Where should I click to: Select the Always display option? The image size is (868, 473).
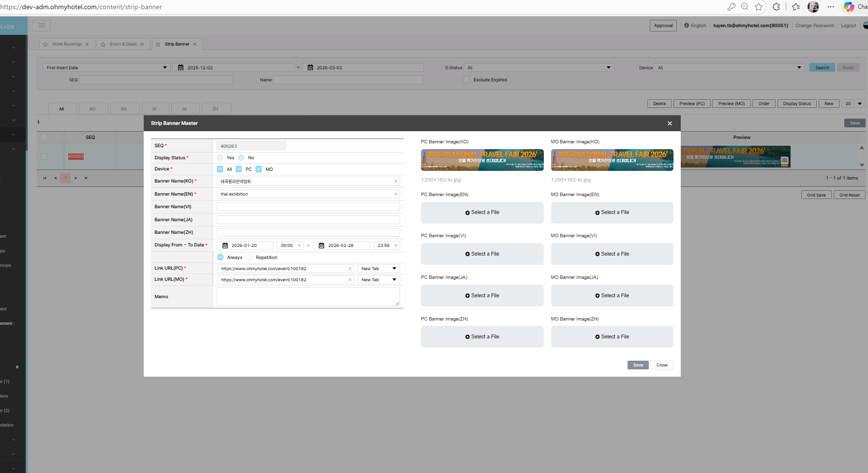[x=221, y=258]
